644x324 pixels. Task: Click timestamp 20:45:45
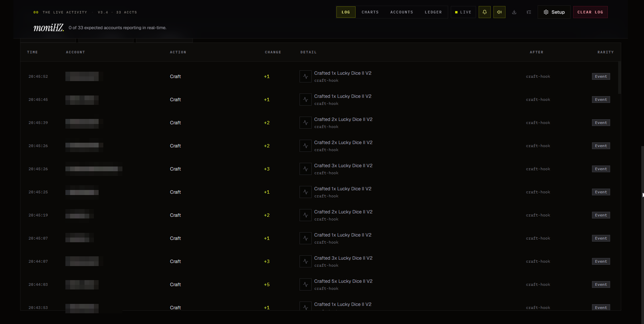coord(38,100)
